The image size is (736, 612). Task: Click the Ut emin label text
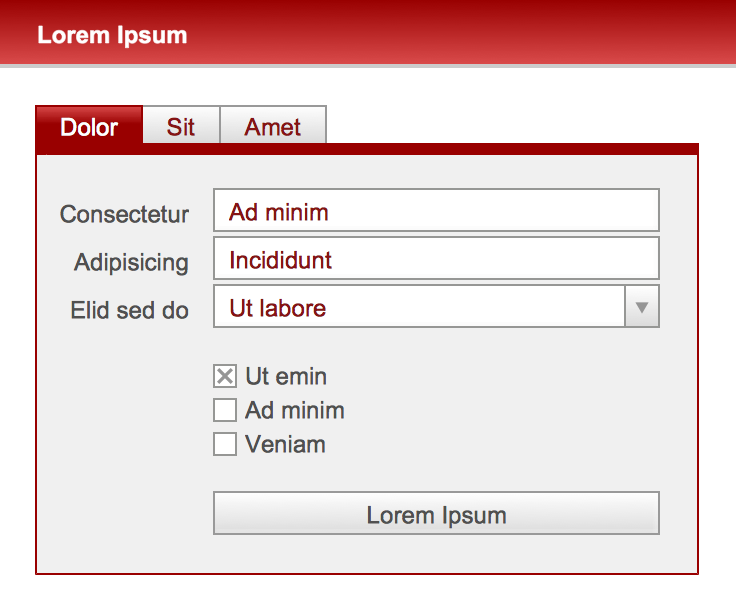(286, 377)
